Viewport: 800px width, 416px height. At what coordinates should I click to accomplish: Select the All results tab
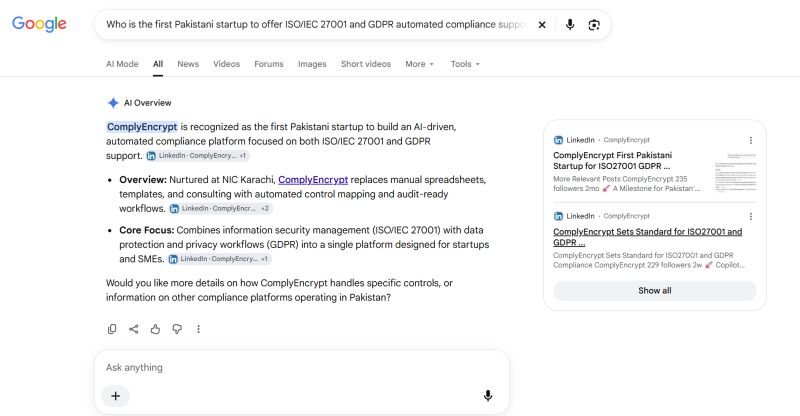(x=158, y=64)
